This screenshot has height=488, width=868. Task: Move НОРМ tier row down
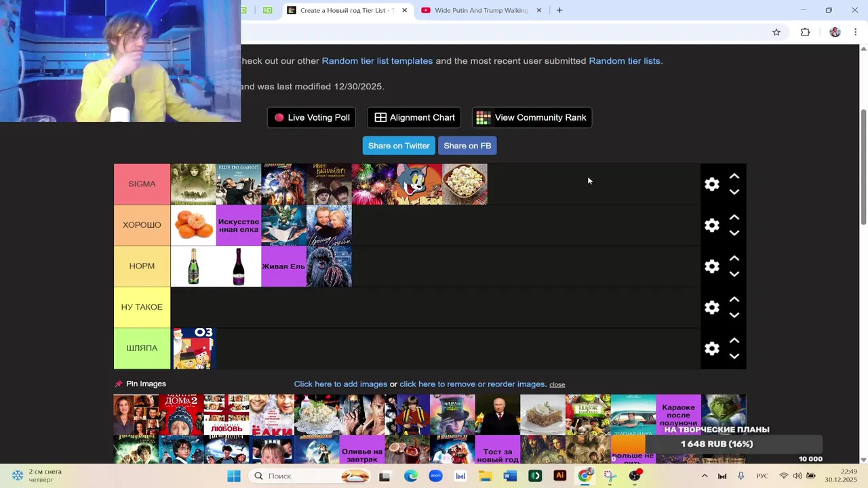(734, 274)
